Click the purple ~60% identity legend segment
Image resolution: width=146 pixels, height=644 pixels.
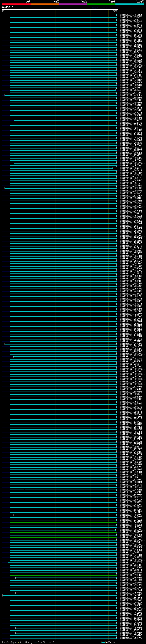pos(73,4)
